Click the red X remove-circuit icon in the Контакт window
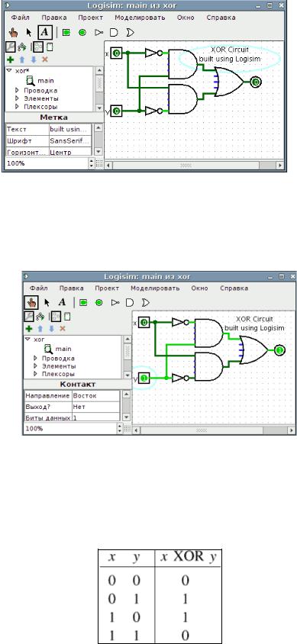Screen dimensions: 297x644 coord(63,329)
